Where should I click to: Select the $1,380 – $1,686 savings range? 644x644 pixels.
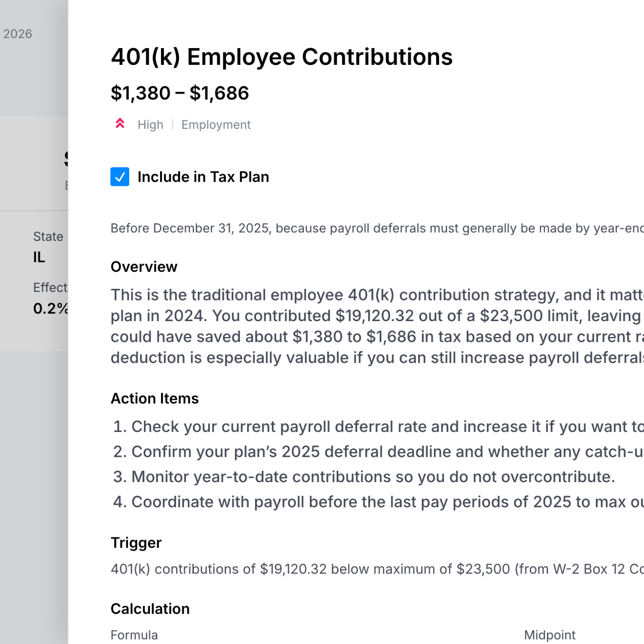(180, 93)
